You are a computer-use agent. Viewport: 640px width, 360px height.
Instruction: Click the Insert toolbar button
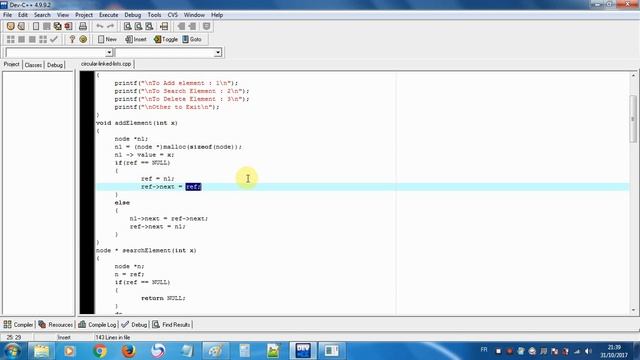click(136, 39)
